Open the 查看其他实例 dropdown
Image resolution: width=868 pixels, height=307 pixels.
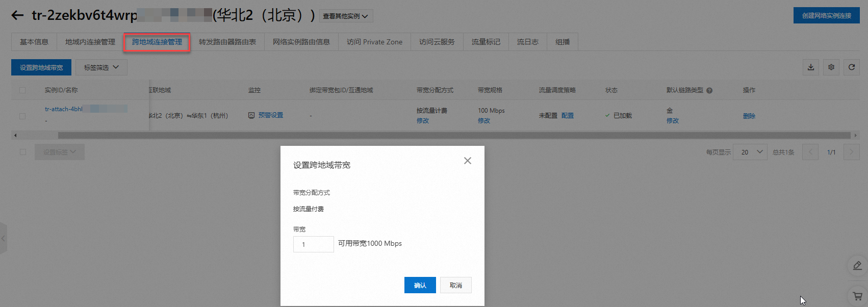(346, 16)
